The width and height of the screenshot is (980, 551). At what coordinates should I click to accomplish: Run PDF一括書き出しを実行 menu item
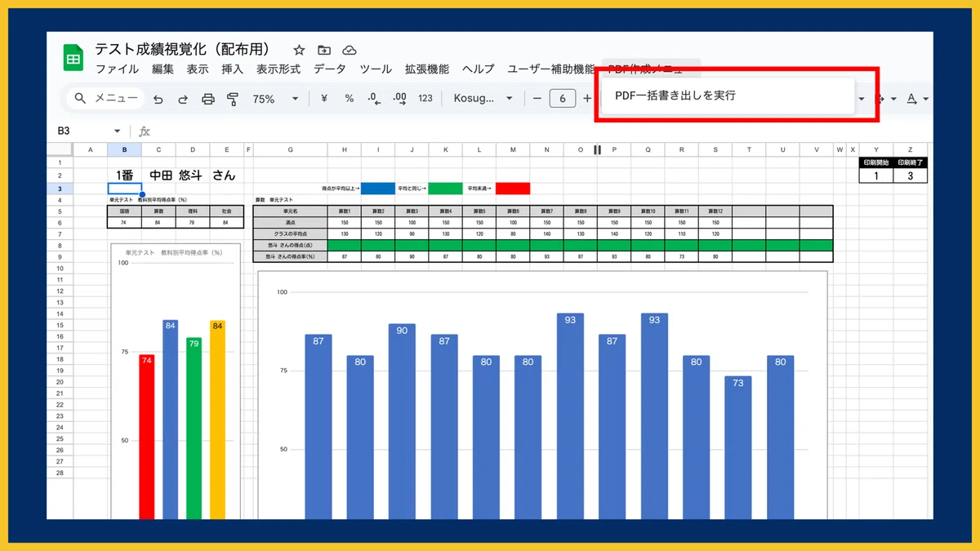pyautogui.click(x=728, y=96)
